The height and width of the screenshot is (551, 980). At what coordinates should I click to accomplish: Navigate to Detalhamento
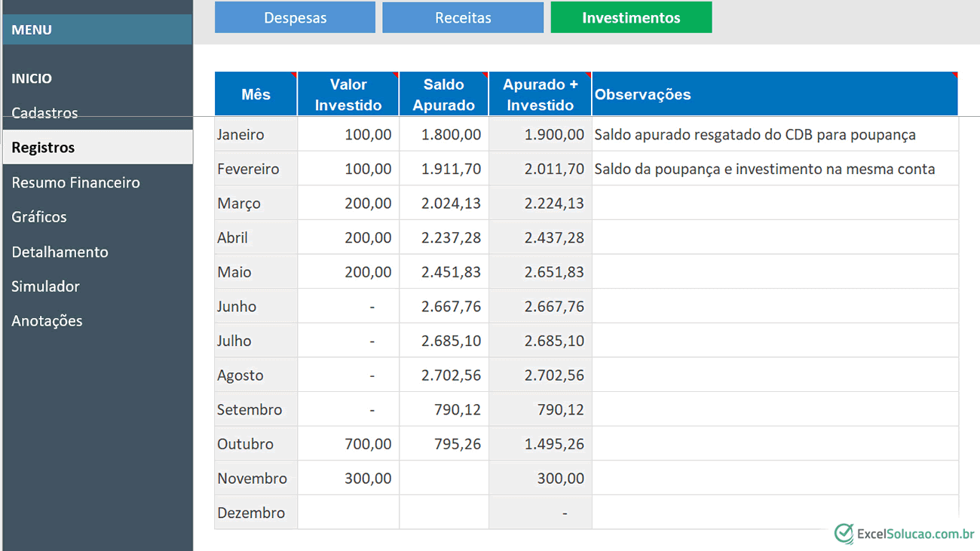click(x=60, y=252)
